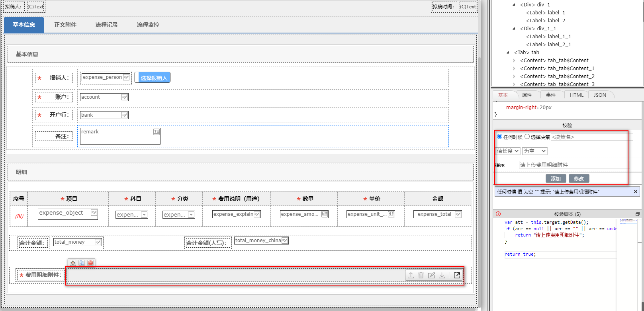Click the icon in total_money_china field
Image resolution: width=644 pixels, height=311 pixels.
click(x=285, y=241)
